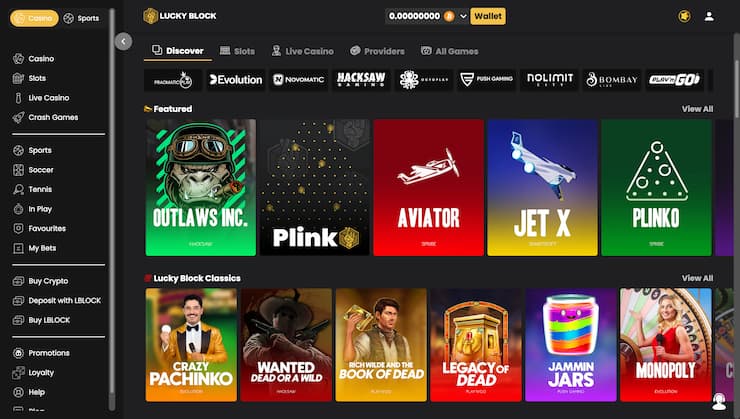The width and height of the screenshot is (740, 419).
Task: Open the user profile icon
Action: (709, 17)
